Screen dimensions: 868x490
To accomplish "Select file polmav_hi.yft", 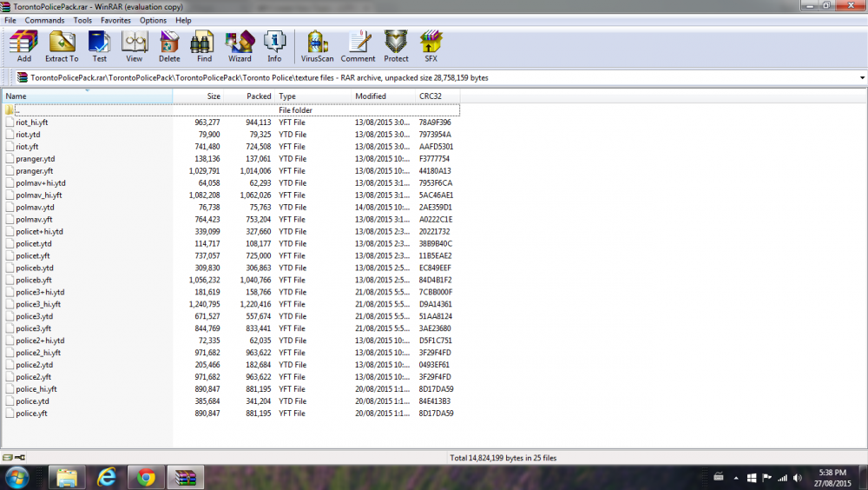I will tap(39, 195).
